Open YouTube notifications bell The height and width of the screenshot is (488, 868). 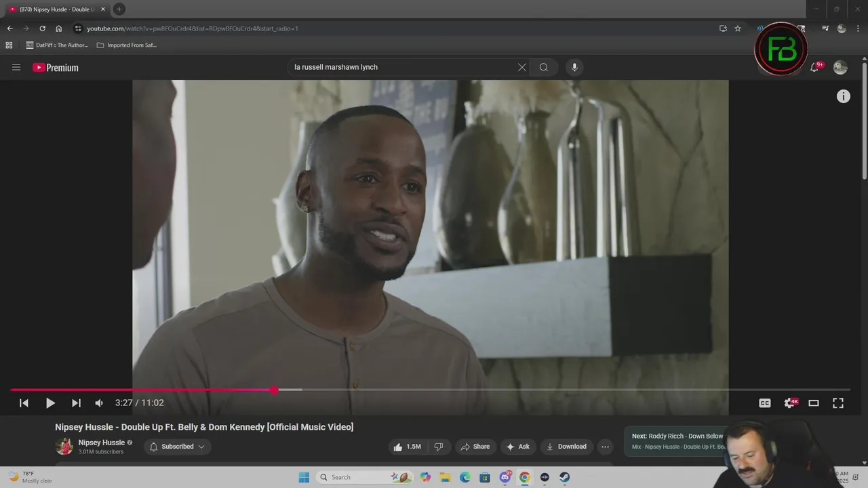point(815,67)
